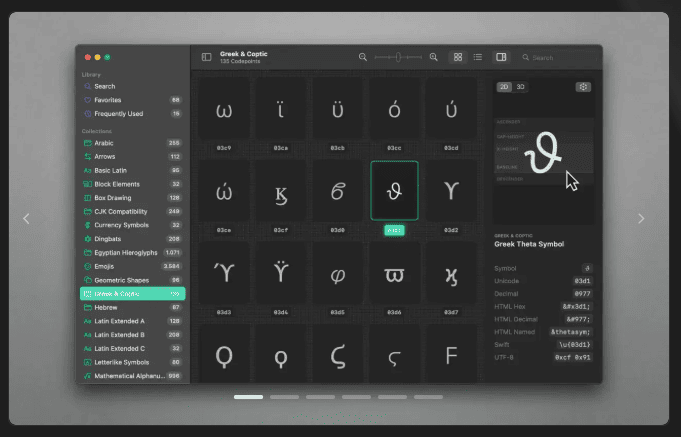Select the Mathematical Alphanumeric collection
The width and height of the screenshot is (681, 437).
pos(132,376)
